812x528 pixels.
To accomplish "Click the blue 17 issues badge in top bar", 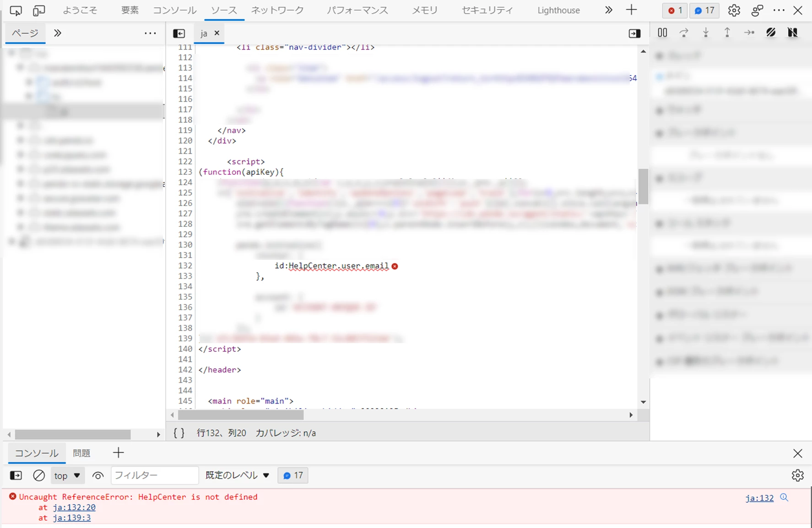I will tap(704, 11).
